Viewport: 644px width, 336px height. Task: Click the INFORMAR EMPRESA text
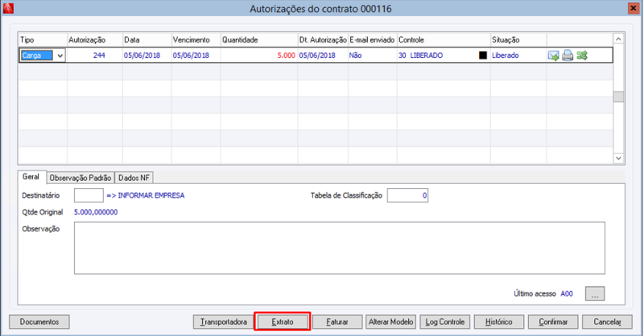click(x=151, y=195)
